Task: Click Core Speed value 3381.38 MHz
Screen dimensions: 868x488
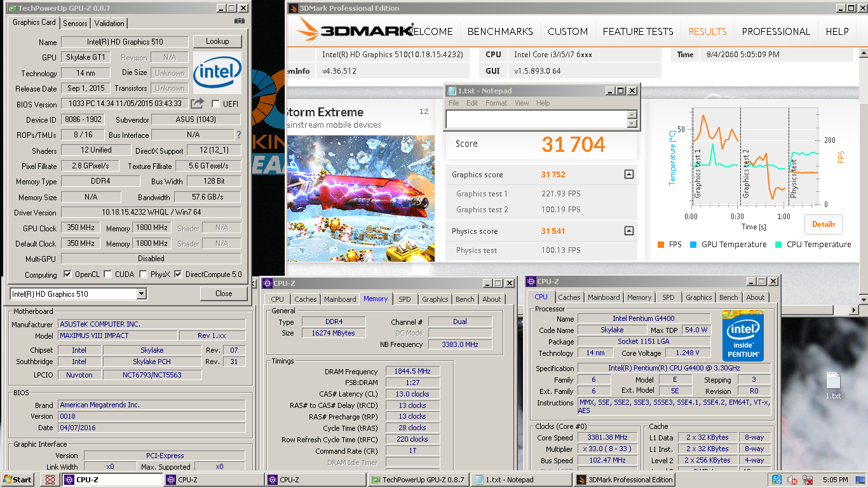Action: 608,437
